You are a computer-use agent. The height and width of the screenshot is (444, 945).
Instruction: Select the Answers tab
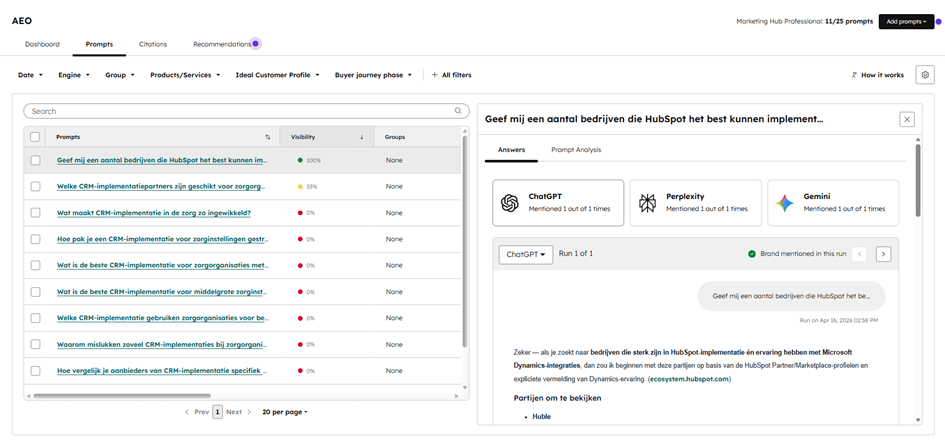click(x=512, y=150)
